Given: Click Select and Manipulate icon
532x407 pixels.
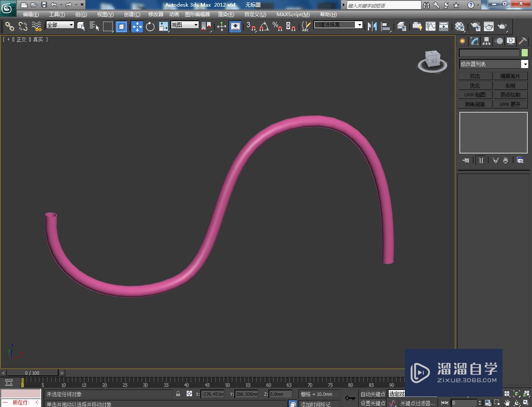Looking at the screenshot, I should point(222,26).
